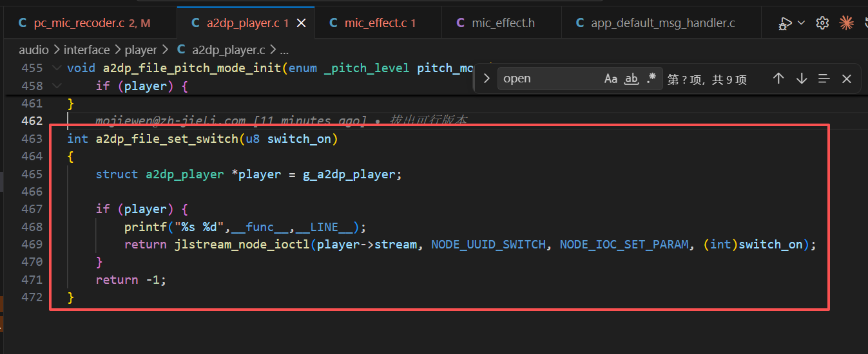Screen dimensions: 868x354
Task: Click the C file icon on the mic_effect.h tab
Action: click(460, 23)
